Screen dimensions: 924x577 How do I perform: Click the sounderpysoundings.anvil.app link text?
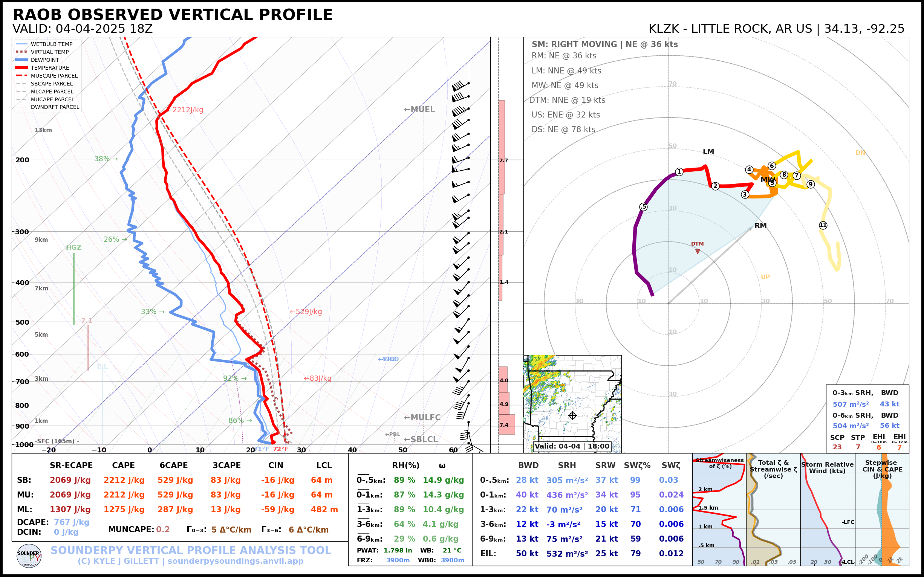point(235,561)
